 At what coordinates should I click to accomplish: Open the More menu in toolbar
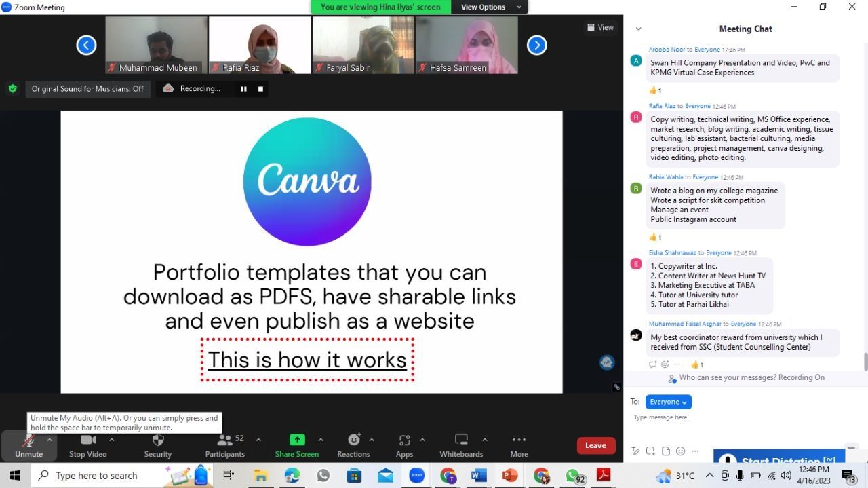tap(519, 445)
